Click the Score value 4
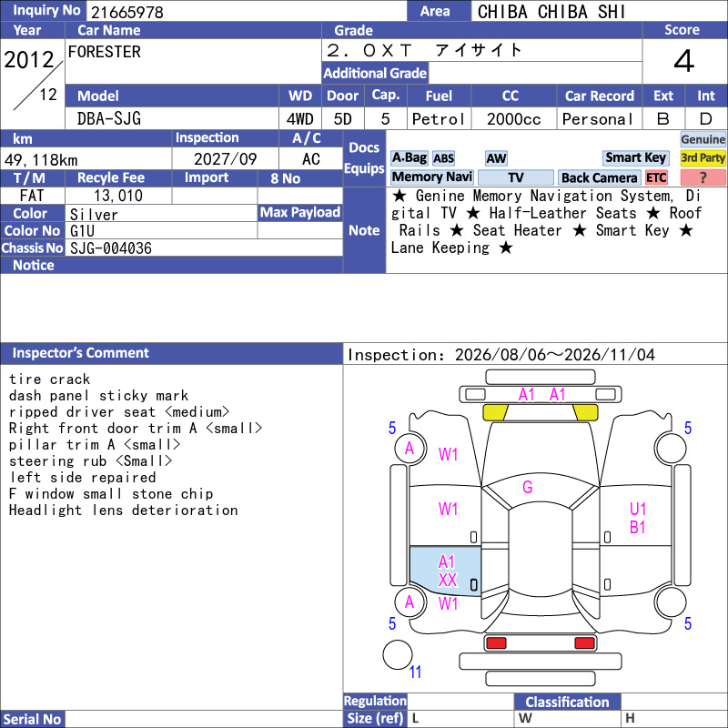Viewport: 728px width, 728px height. [684, 61]
